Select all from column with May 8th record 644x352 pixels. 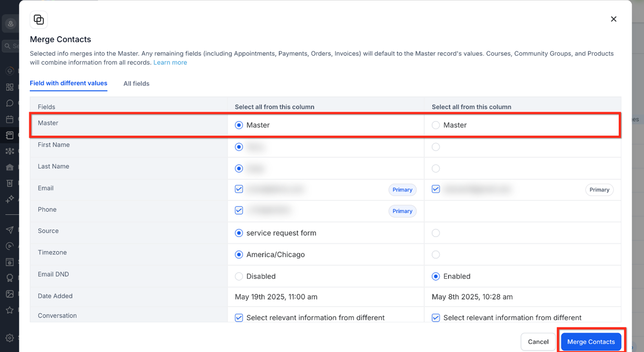pos(471,107)
